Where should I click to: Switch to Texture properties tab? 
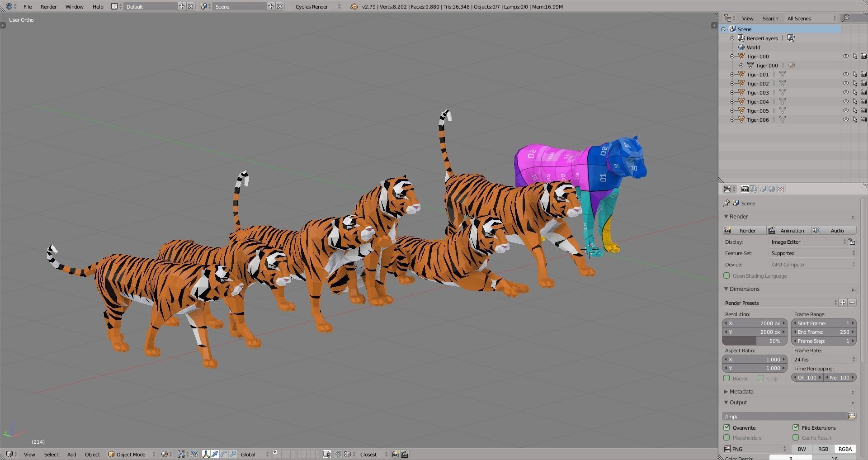(781, 189)
